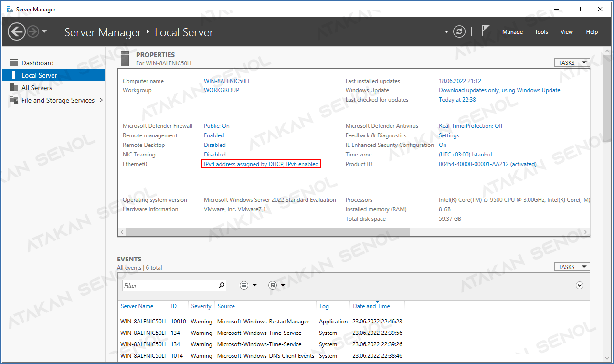Click NIC Teaming Disabled link

(x=215, y=155)
